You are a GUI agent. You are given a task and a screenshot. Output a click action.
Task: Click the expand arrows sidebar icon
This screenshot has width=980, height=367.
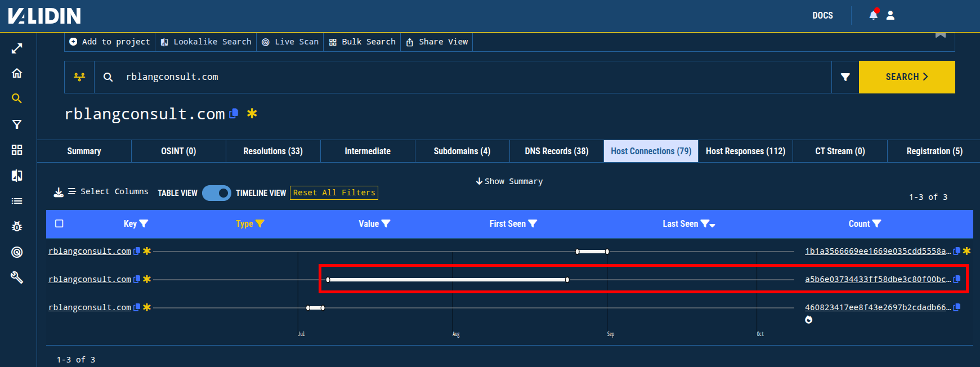point(17,48)
